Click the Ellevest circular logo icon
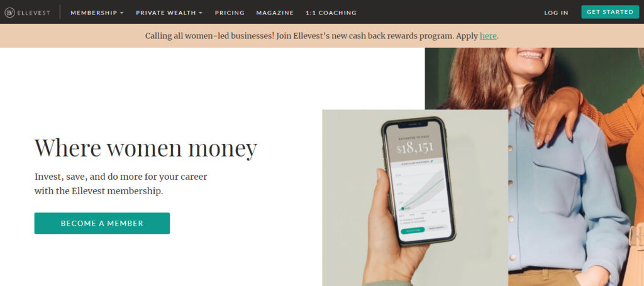The width and height of the screenshot is (644, 286). click(9, 13)
